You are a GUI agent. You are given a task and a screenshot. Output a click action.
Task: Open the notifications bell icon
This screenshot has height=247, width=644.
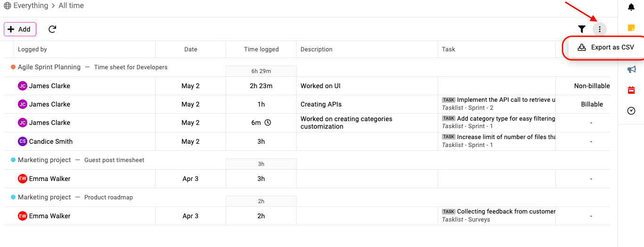[631, 7]
